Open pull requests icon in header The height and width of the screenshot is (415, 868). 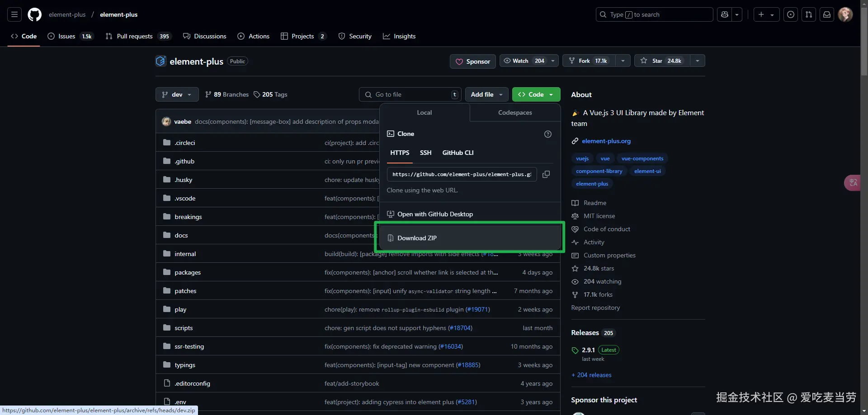click(809, 14)
